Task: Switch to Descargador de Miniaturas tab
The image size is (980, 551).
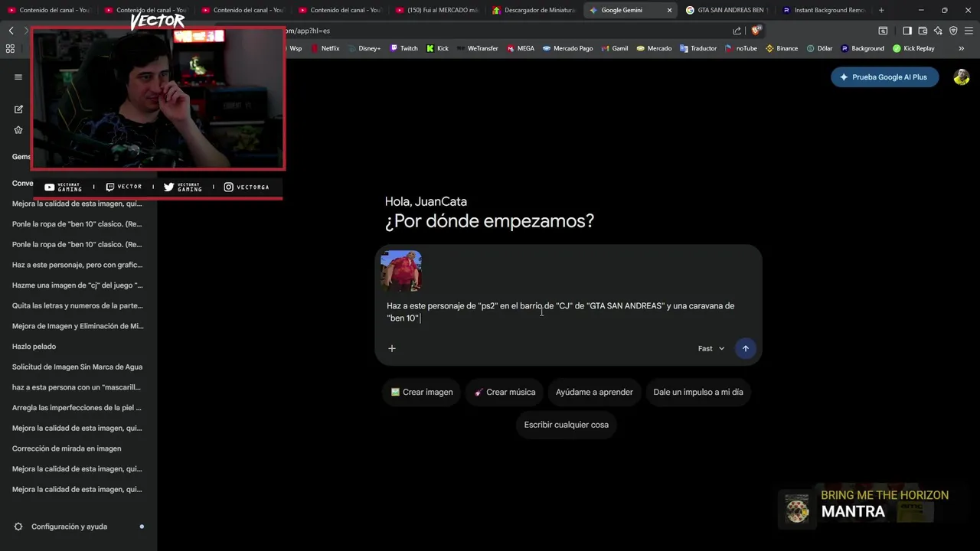Action: (534, 10)
